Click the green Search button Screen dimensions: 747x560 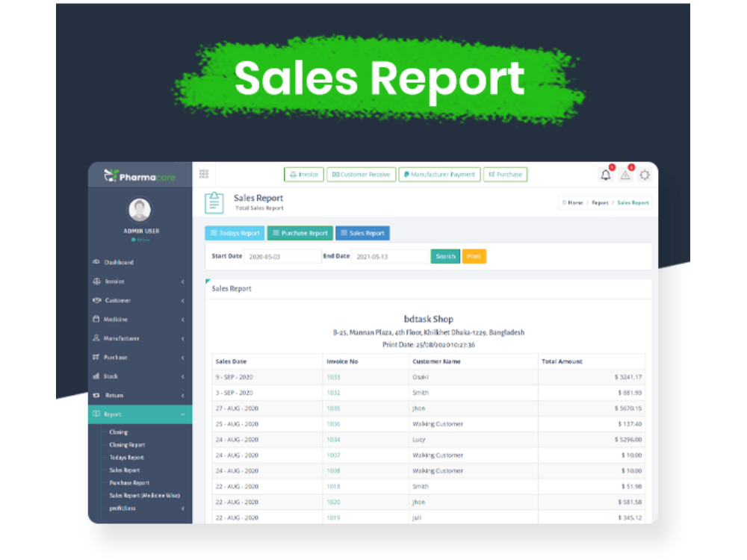pos(445,256)
